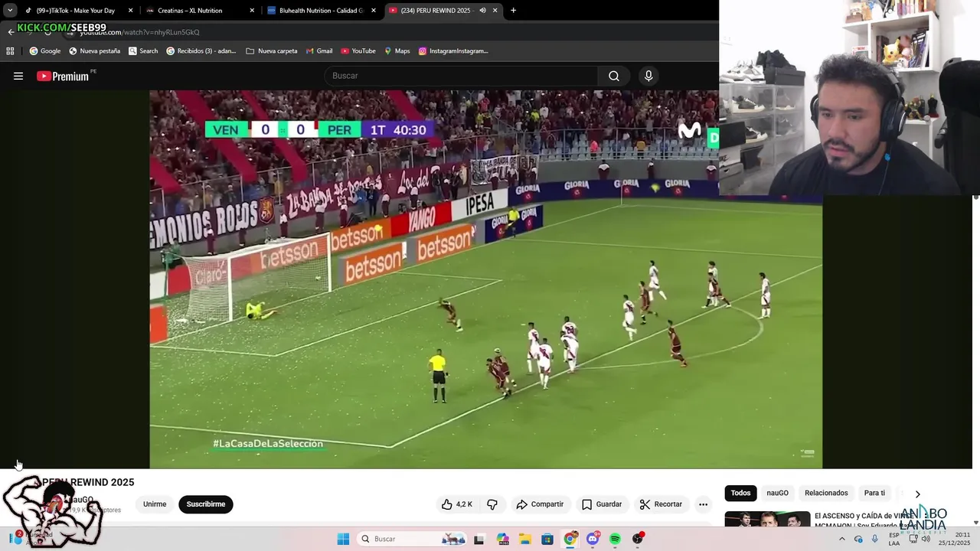980x551 pixels.
Task: Show hidden system tray icons
Action: (x=842, y=539)
